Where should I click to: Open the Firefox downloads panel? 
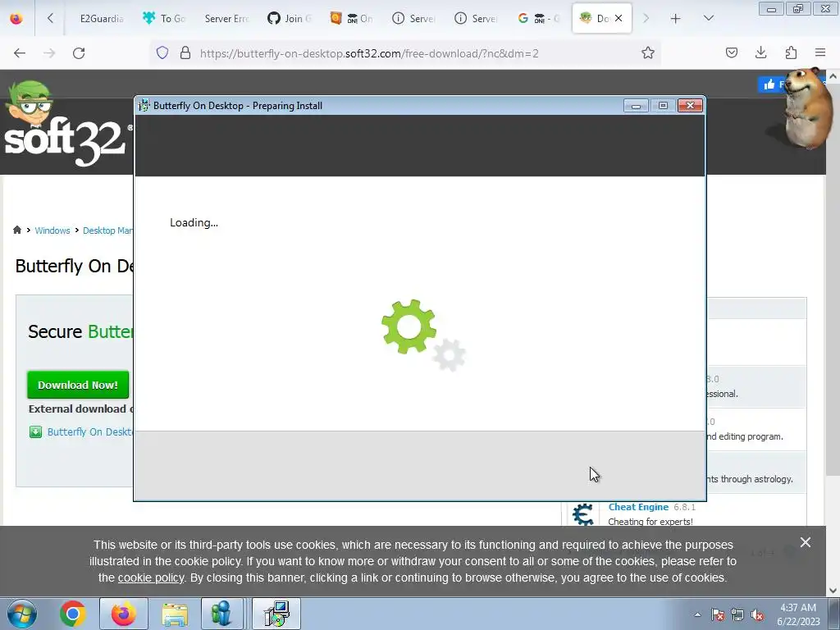[x=760, y=53]
